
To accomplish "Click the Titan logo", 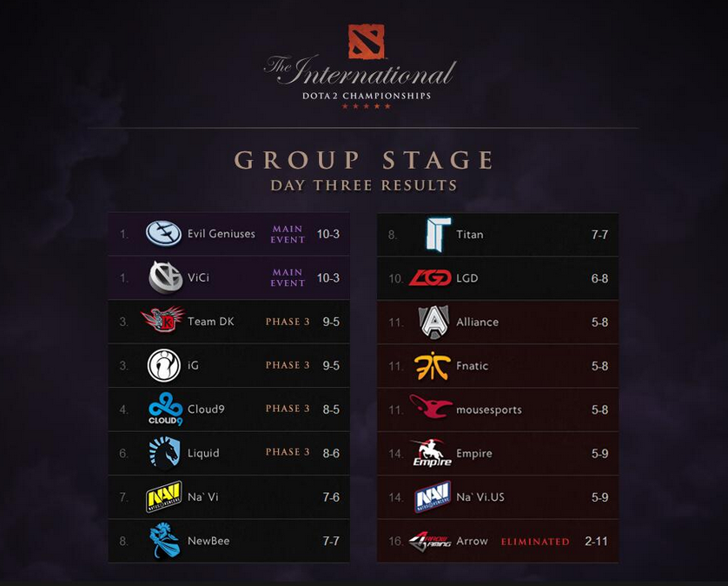I will tap(439, 235).
